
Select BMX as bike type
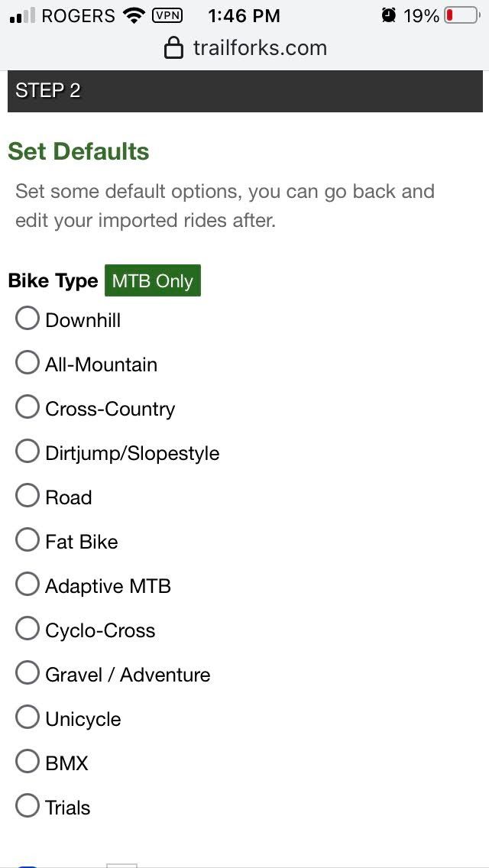(x=28, y=762)
